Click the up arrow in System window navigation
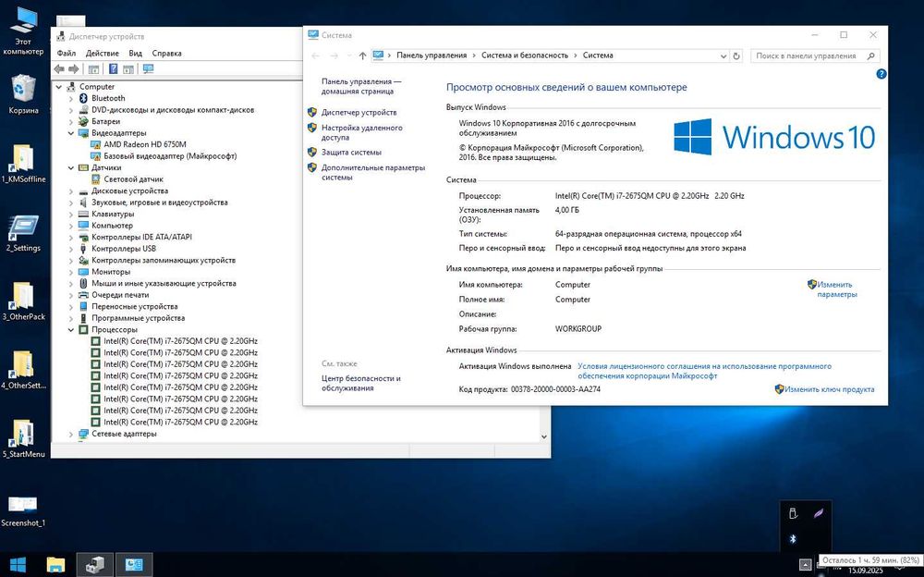Image resolution: width=924 pixels, height=577 pixels. point(362,56)
